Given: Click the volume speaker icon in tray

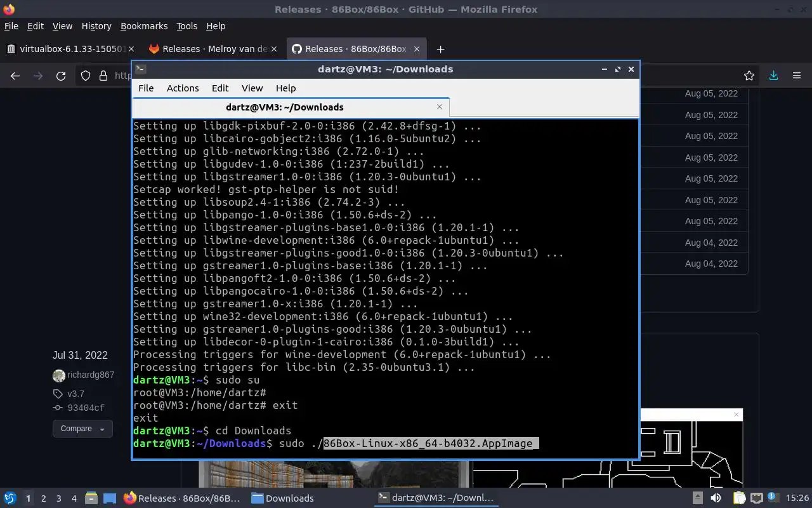Looking at the screenshot, I should click(716, 498).
